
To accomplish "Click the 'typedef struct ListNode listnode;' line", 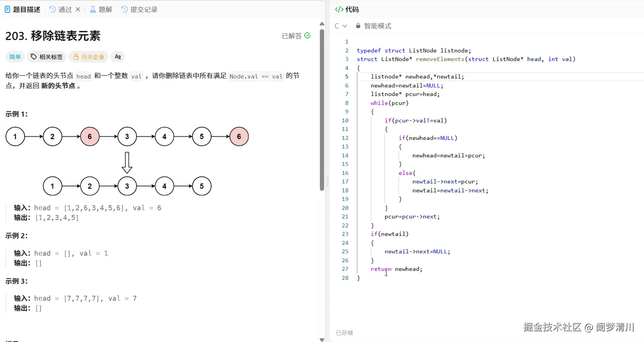I will click(x=414, y=51).
